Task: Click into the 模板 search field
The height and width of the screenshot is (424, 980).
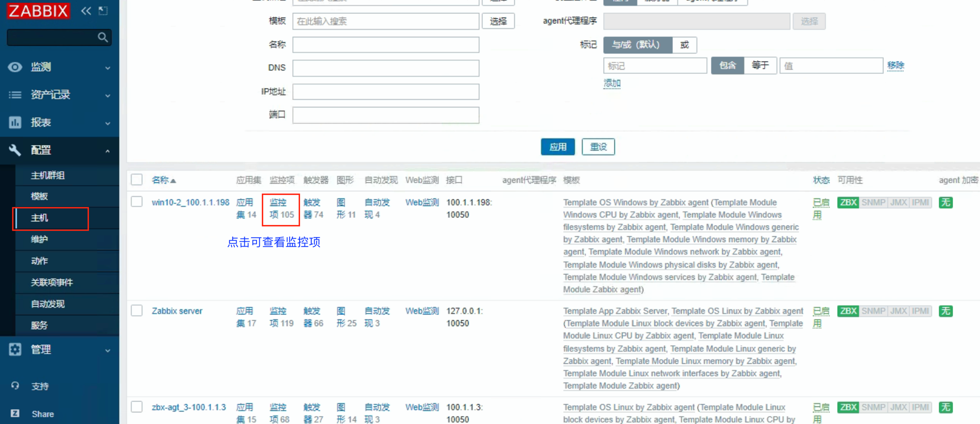Action: tap(386, 21)
